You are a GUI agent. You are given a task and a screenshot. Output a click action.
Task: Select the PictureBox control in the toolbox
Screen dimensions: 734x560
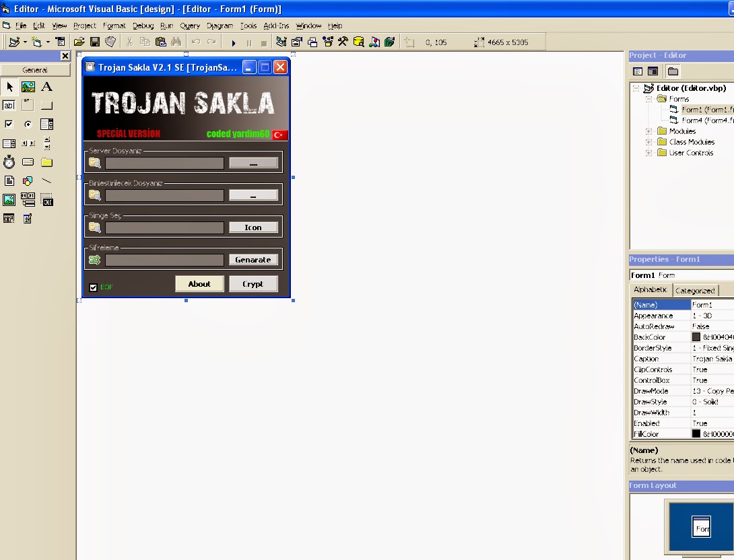point(28,87)
